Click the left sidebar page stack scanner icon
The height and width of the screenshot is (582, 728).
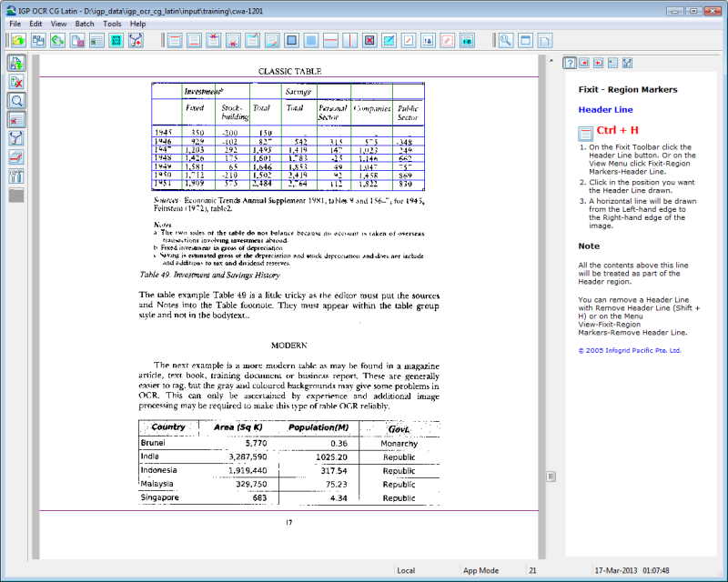point(16,157)
